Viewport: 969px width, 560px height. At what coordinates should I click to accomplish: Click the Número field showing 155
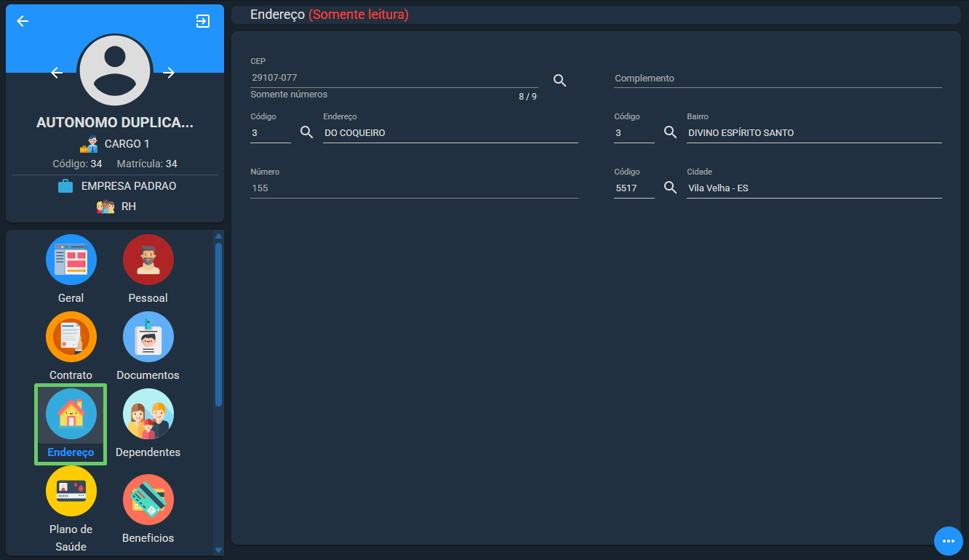[414, 188]
